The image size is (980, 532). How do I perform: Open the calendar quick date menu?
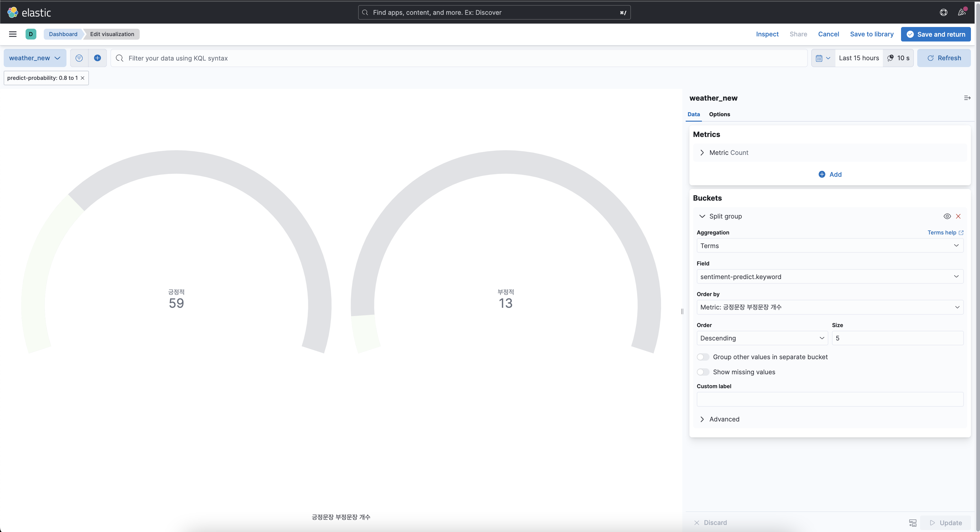point(823,58)
